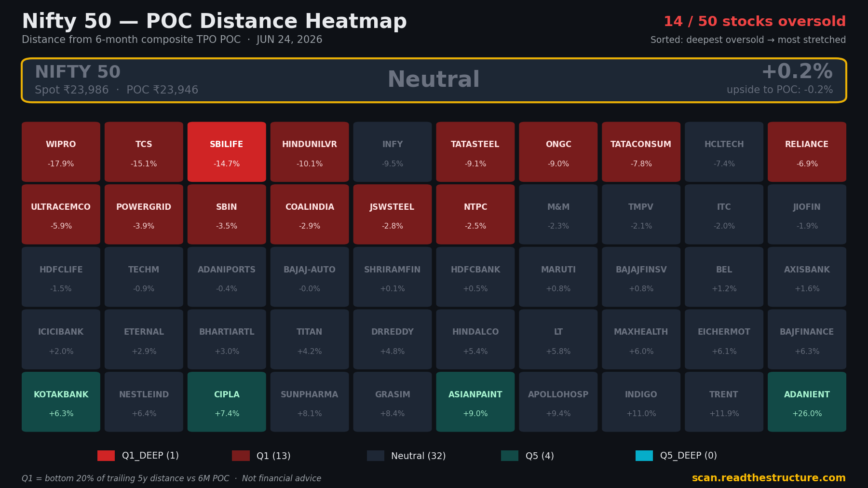Select the TCS heatmap tile
Viewport: 868px width, 488px height.
tap(144, 152)
